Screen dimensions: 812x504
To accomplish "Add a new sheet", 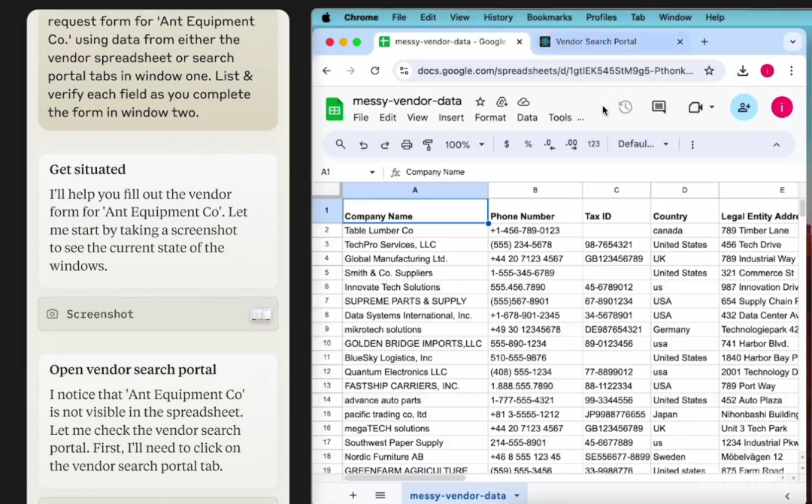I will [x=353, y=496].
